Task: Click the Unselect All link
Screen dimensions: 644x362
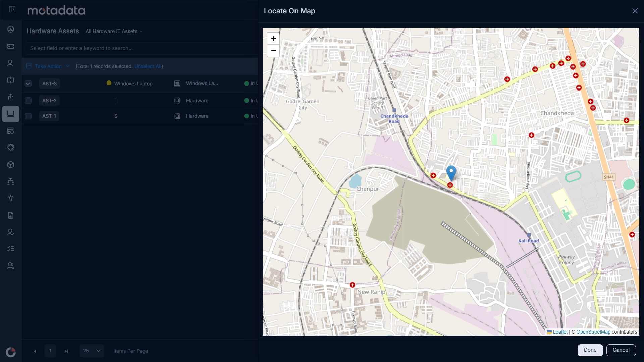Action: pyautogui.click(x=148, y=66)
